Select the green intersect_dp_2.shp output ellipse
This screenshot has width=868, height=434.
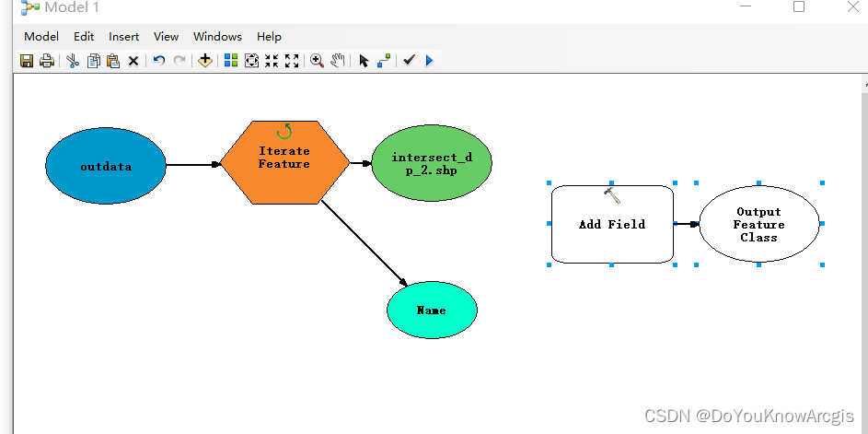click(x=432, y=163)
